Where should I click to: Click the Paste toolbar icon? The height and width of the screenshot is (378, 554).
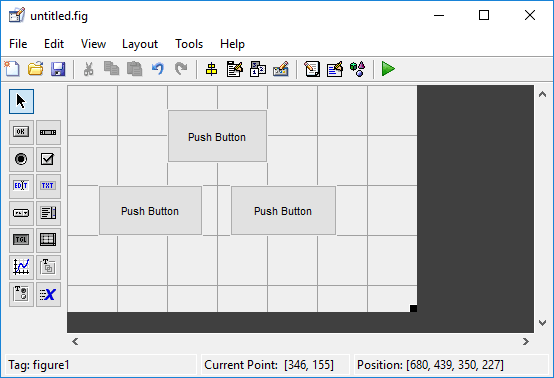tap(135, 69)
